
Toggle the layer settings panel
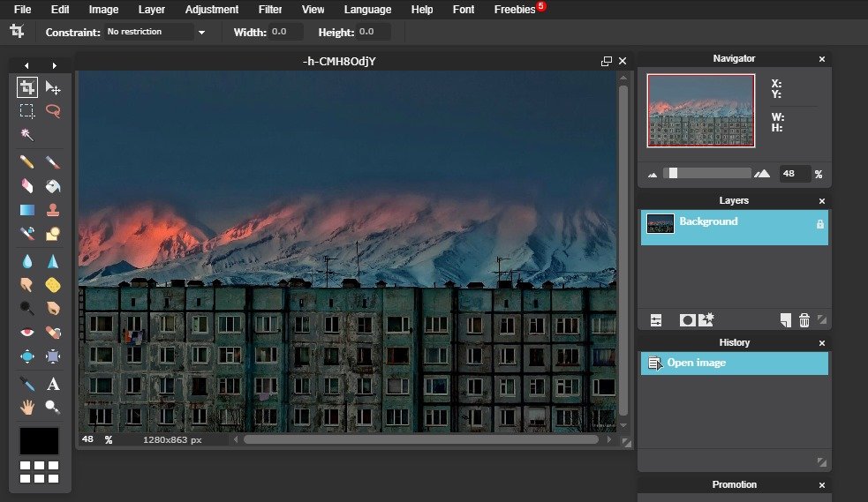(x=656, y=320)
